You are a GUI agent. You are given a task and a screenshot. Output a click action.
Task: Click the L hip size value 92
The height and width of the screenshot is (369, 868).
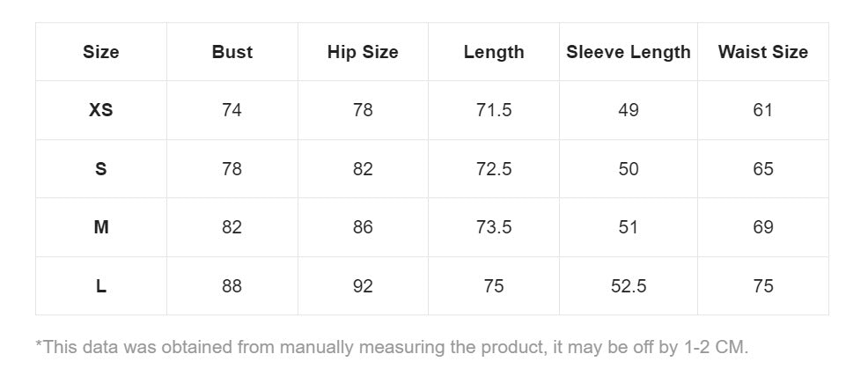363,286
